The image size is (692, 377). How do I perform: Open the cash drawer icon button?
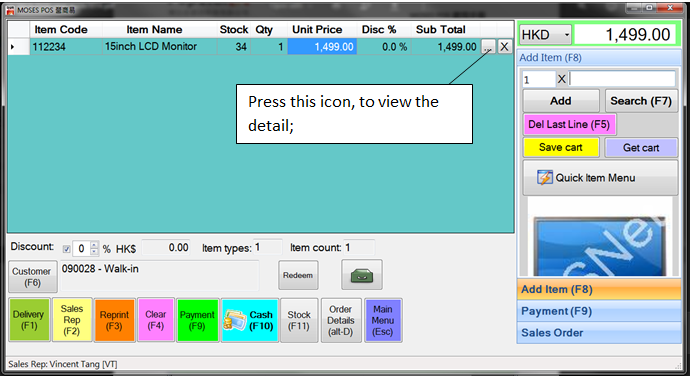(362, 275)
